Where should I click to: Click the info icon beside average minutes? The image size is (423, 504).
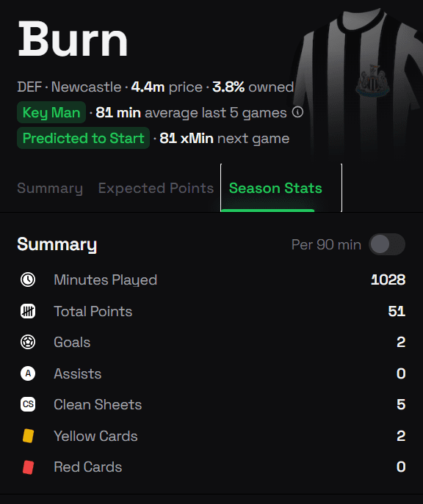(x=297, y=112)
